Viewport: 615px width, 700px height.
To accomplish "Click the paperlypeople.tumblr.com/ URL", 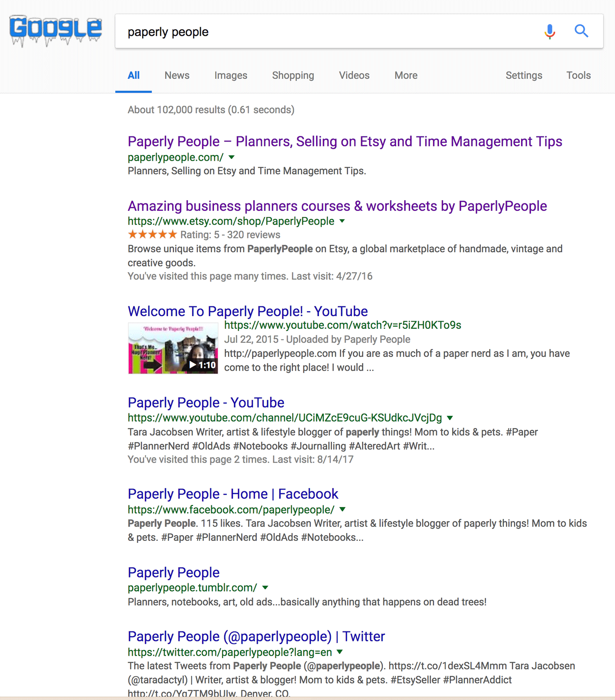I will click(192, 588).
